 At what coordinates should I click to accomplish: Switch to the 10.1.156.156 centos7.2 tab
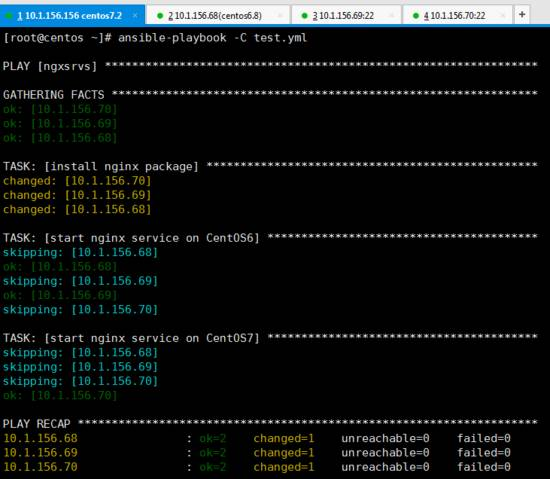coord(72,15)
